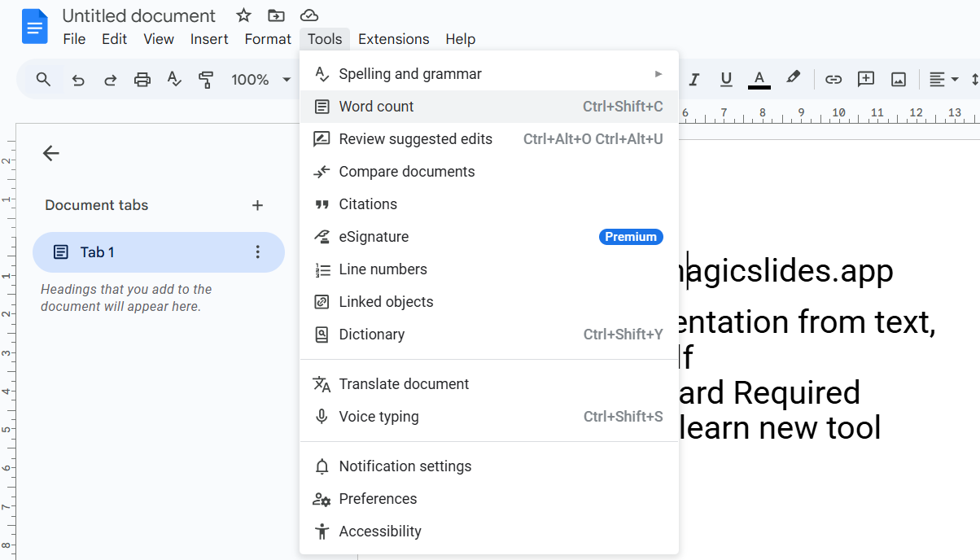Click the insert link icon
The image size is (980, 560).
click(833, 79)
